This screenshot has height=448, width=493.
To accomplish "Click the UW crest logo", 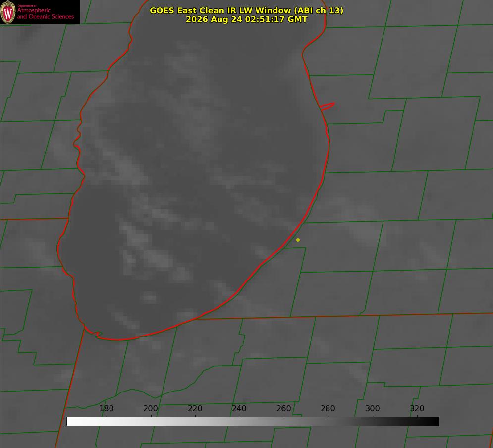I will pos(8,12).
